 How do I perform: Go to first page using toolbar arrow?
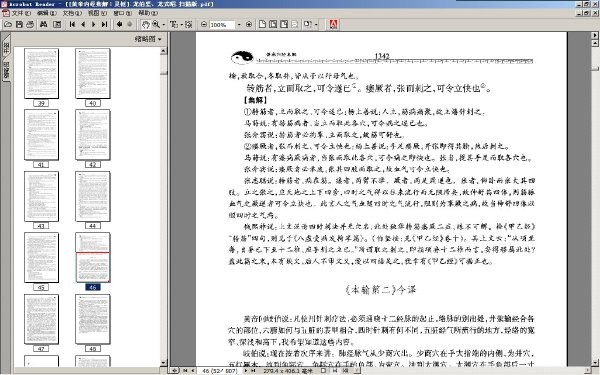[x=72, y=24]
